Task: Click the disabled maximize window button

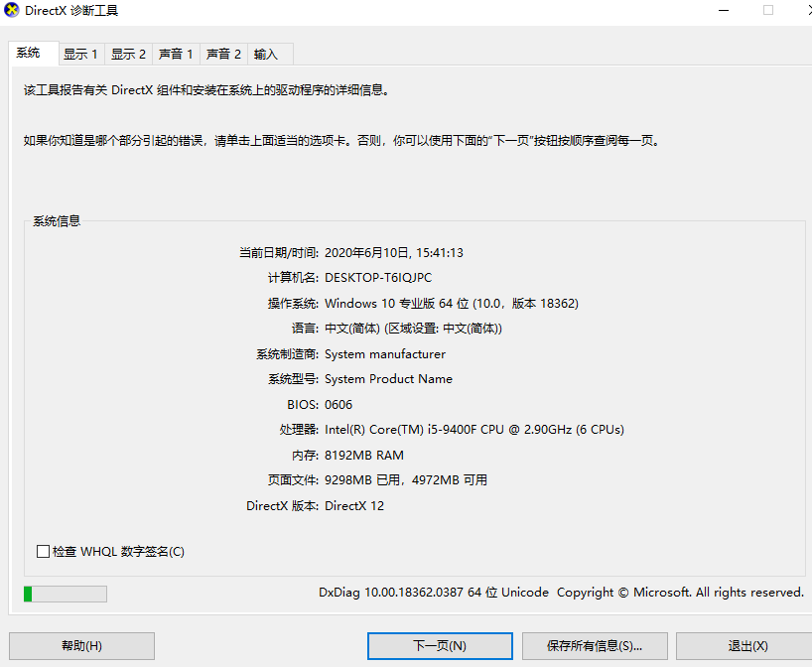Action: pyautogui.click(x=768, y=10)
